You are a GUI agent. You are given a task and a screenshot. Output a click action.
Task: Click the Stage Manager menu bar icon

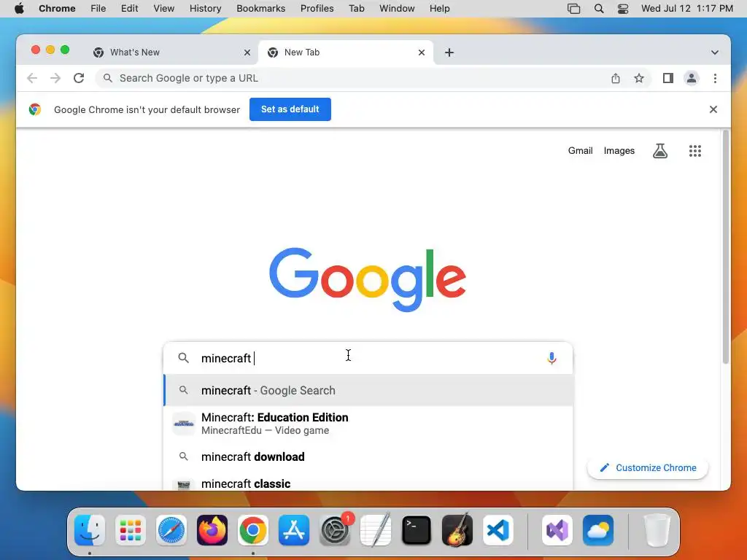573,9
